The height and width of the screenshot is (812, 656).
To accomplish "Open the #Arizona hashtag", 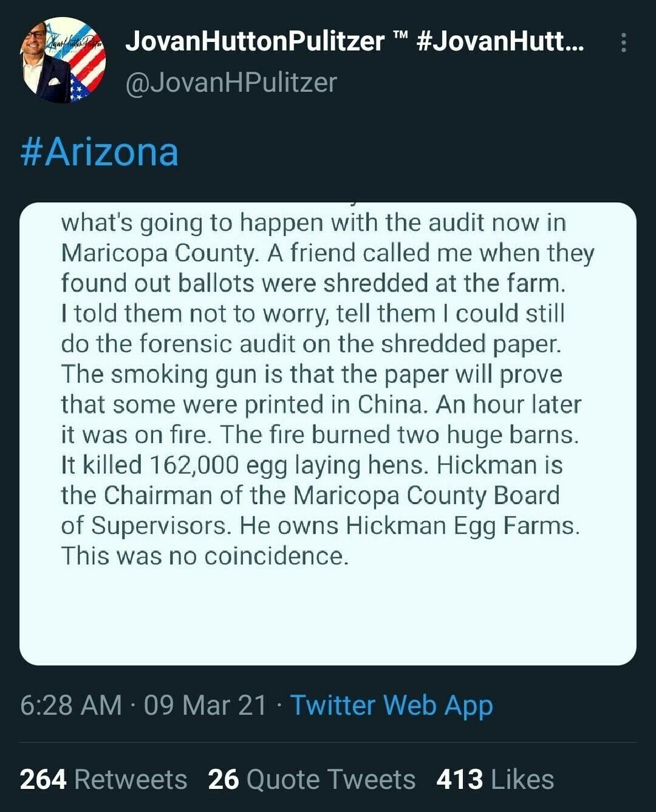I will tap(99, 151).
